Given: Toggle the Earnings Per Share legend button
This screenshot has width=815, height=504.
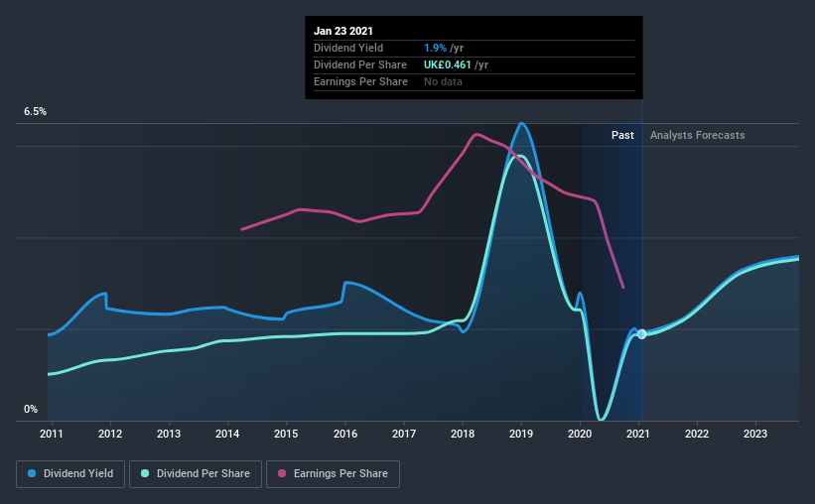Looking at the screenshot, I should pos(333,474).
